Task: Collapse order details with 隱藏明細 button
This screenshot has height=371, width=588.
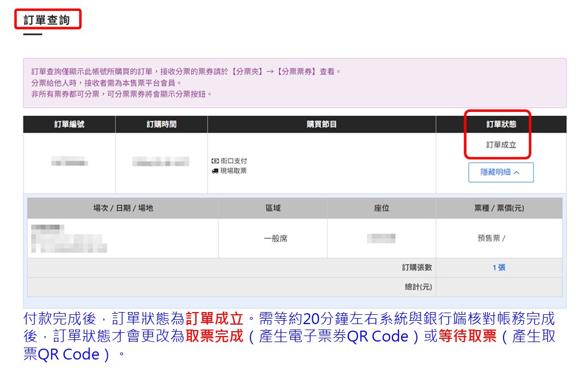Action: [500, 172]
